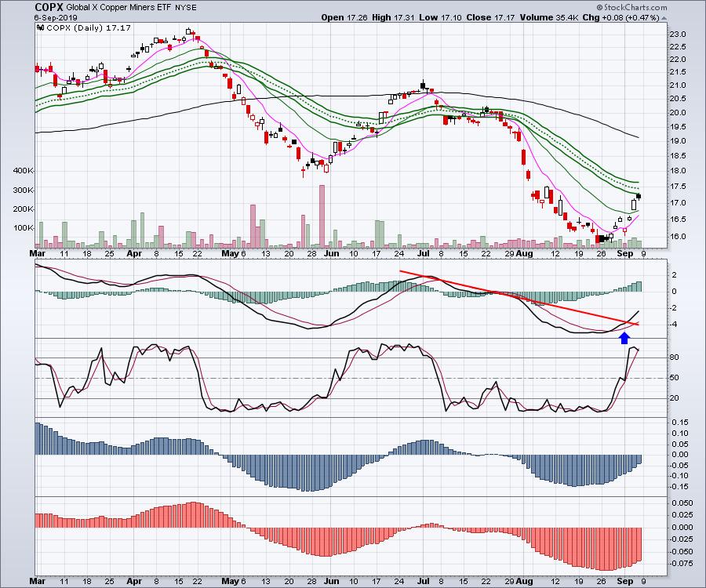Click the COPX (Daily) 17.17 legend label

[89, 28]
